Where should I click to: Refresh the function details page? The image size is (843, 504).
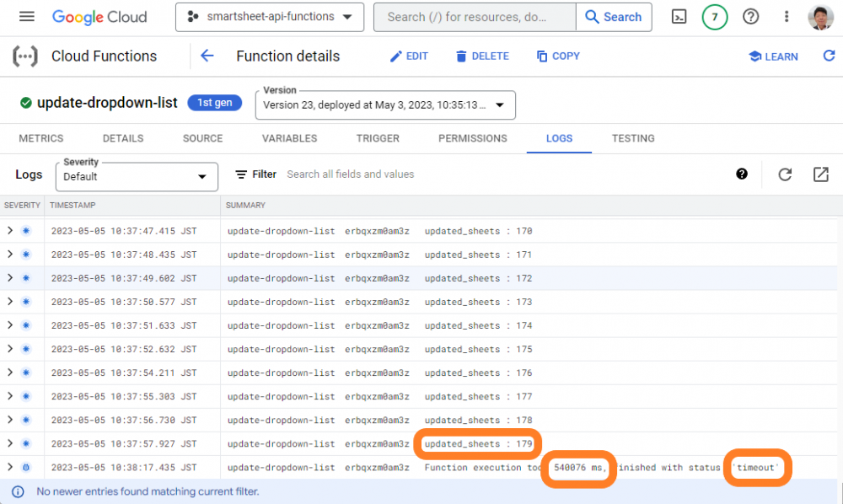(x=830, y=56)
